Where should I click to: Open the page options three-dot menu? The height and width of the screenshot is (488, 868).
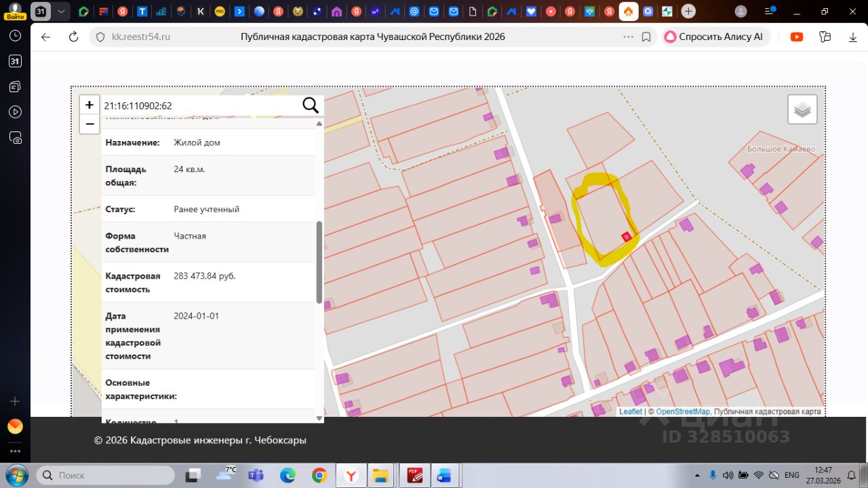click(x=628, y=37)
